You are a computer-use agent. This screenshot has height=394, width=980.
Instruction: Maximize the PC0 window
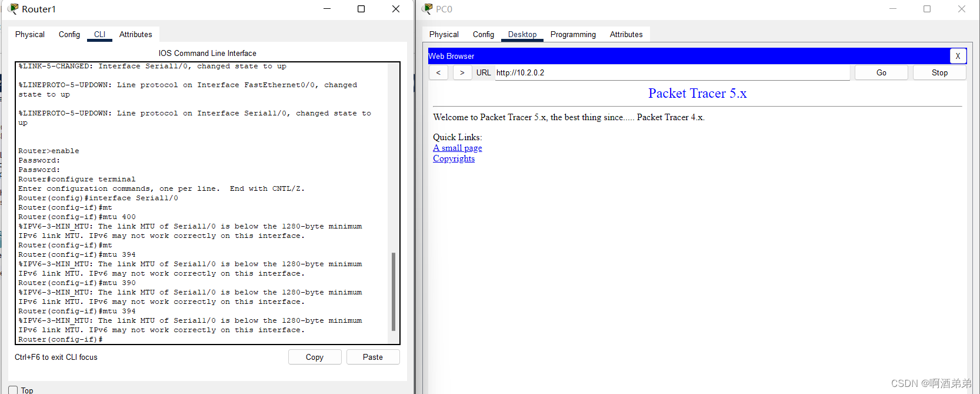click(927, 9)
